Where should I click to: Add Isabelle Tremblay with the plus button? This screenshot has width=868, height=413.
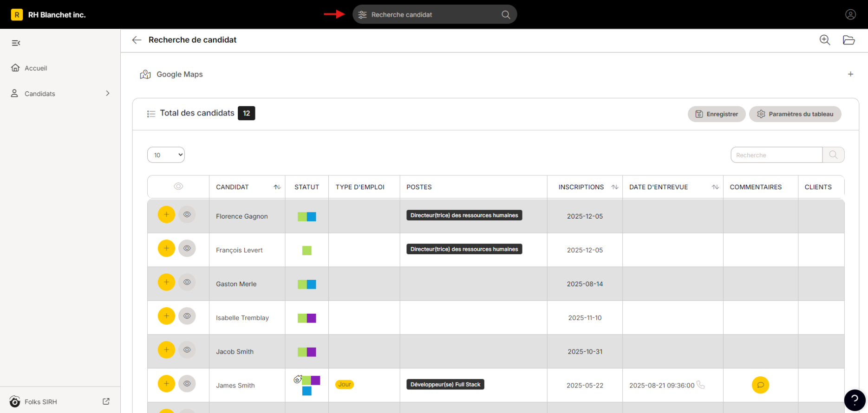[x=166, y=316]
